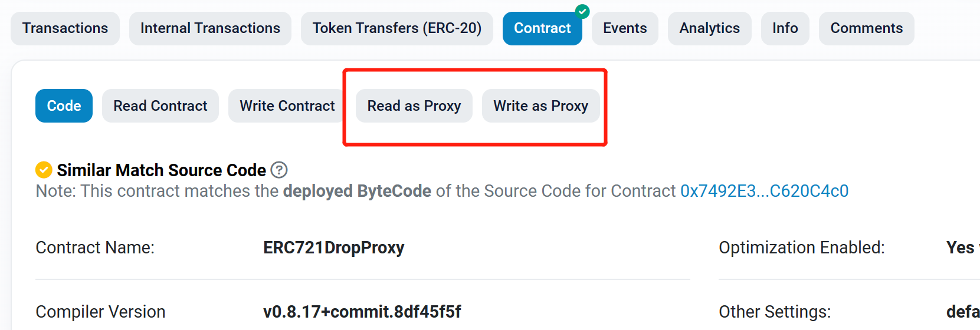Click the green verified checkmark badge

582,11
